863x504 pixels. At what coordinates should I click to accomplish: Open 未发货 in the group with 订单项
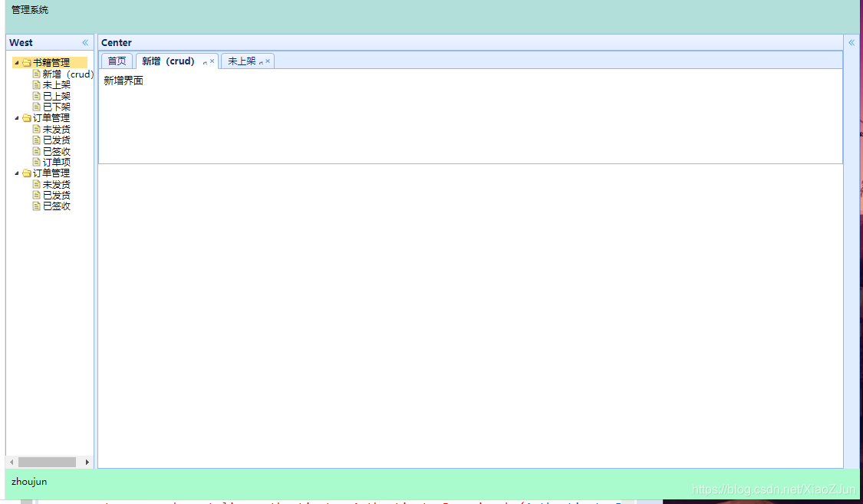coord(57,129)
